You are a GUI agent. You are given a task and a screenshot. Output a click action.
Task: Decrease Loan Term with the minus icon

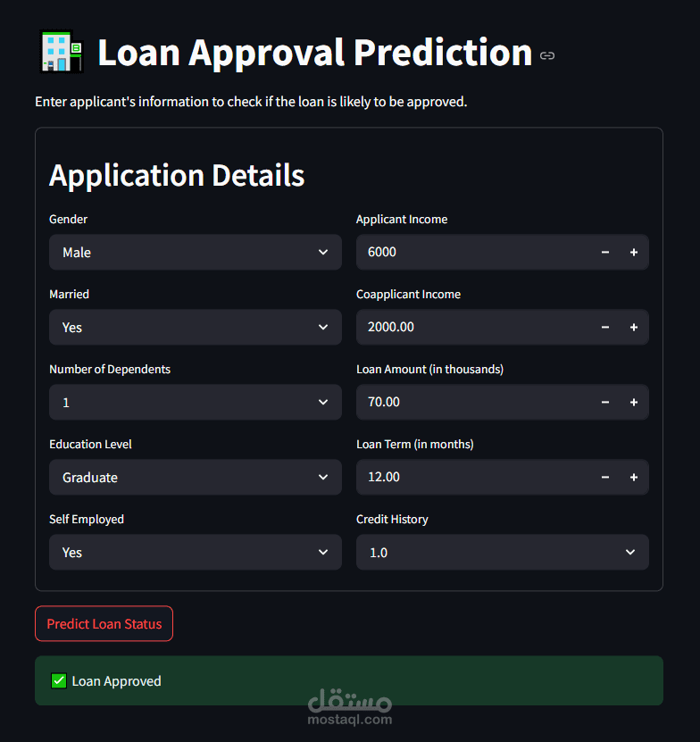click(605, 477)
